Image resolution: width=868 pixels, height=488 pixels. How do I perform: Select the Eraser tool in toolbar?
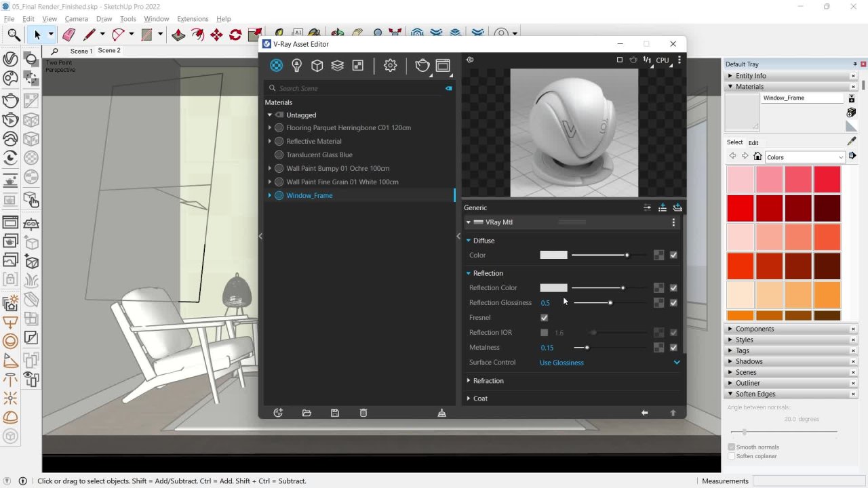click(68, 35)
